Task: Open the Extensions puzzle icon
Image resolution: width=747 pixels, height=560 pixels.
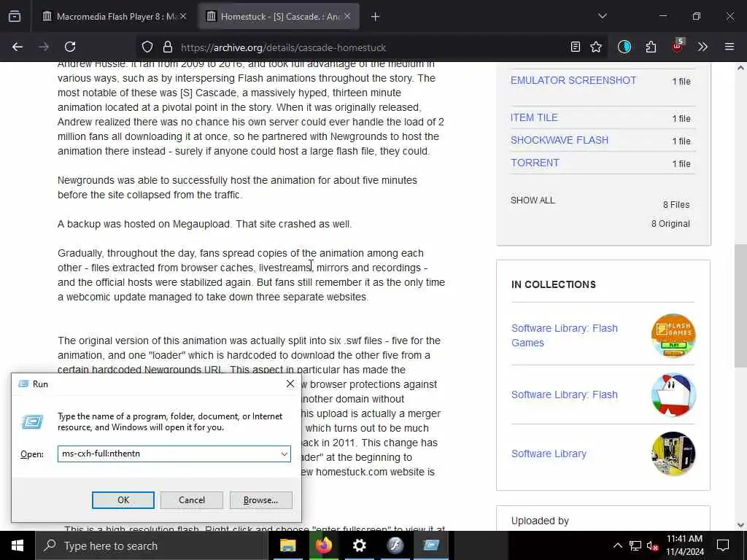Action: point(651,47)
